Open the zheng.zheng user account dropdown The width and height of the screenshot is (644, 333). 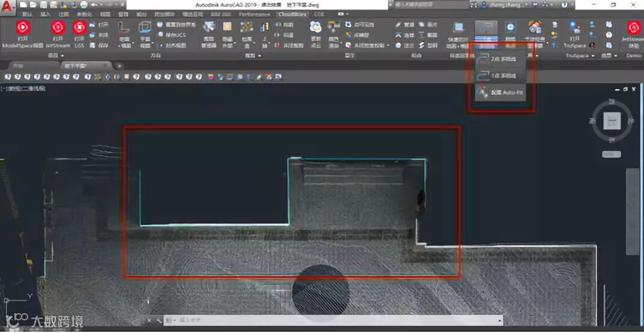(x=505, y=5)
